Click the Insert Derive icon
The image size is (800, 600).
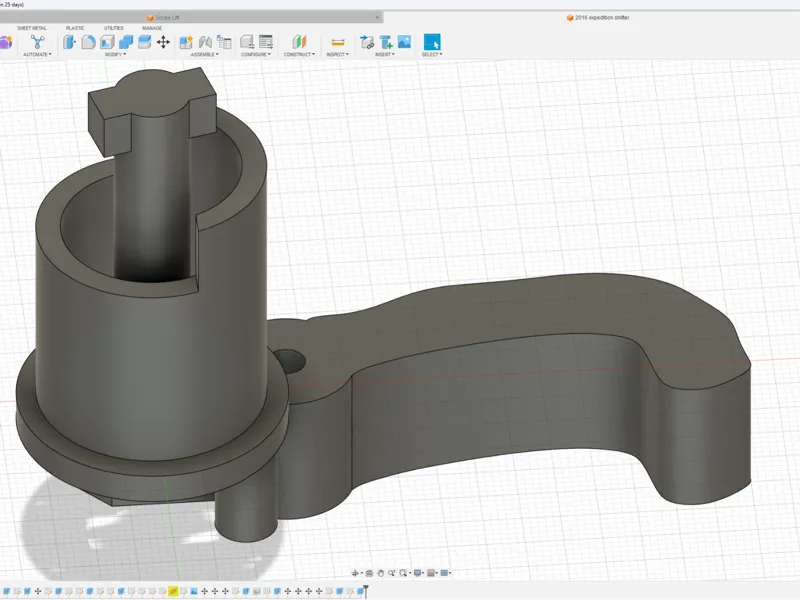[367, 42]
